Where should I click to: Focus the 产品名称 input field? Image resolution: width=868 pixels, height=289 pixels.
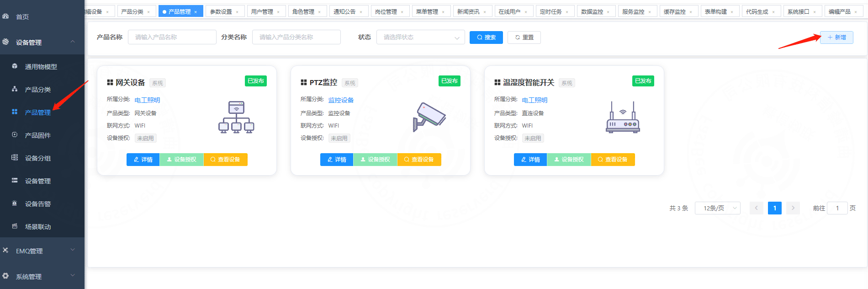[172, 37]
